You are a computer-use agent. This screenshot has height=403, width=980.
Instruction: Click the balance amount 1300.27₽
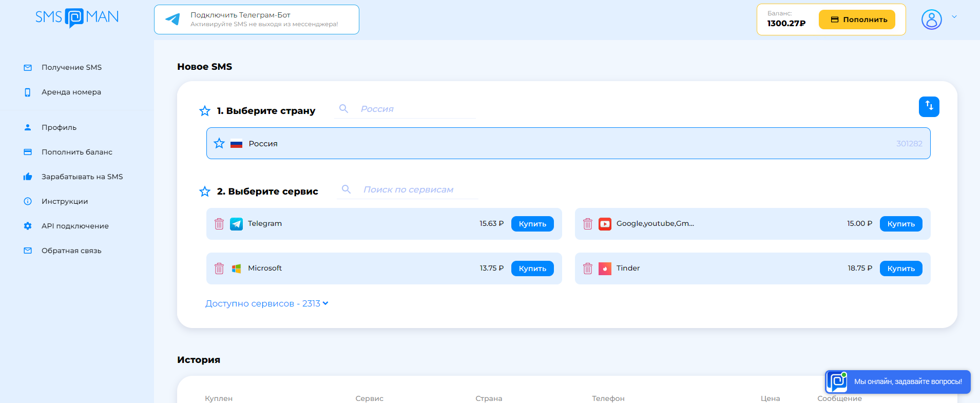click(786, 23)
